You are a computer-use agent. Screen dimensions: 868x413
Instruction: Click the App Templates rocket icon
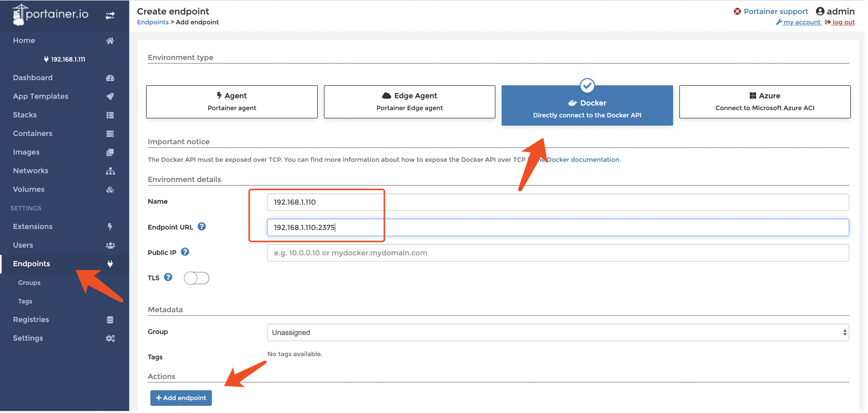point(110,96)
